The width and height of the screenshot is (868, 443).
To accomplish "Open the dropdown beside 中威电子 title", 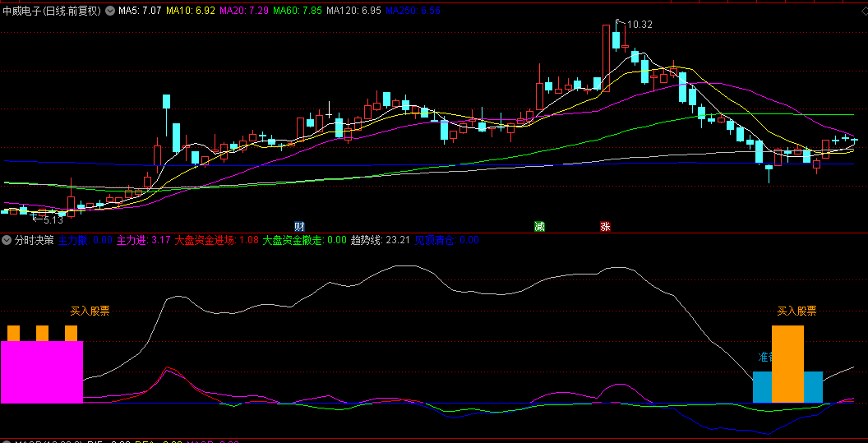I will 110,12.
